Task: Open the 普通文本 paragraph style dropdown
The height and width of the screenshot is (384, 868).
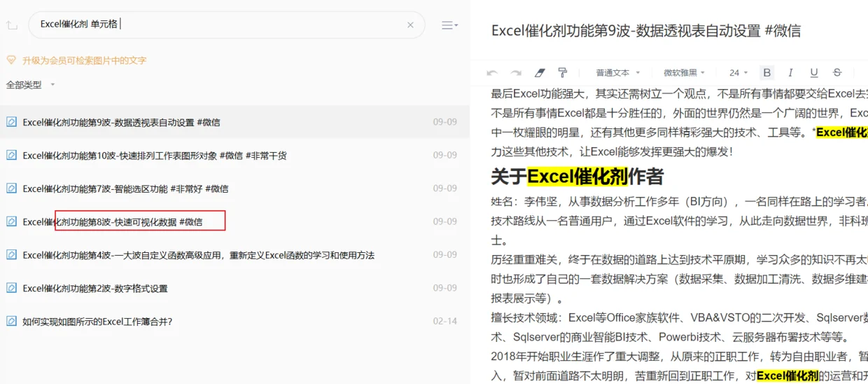Action: (617, 73)
